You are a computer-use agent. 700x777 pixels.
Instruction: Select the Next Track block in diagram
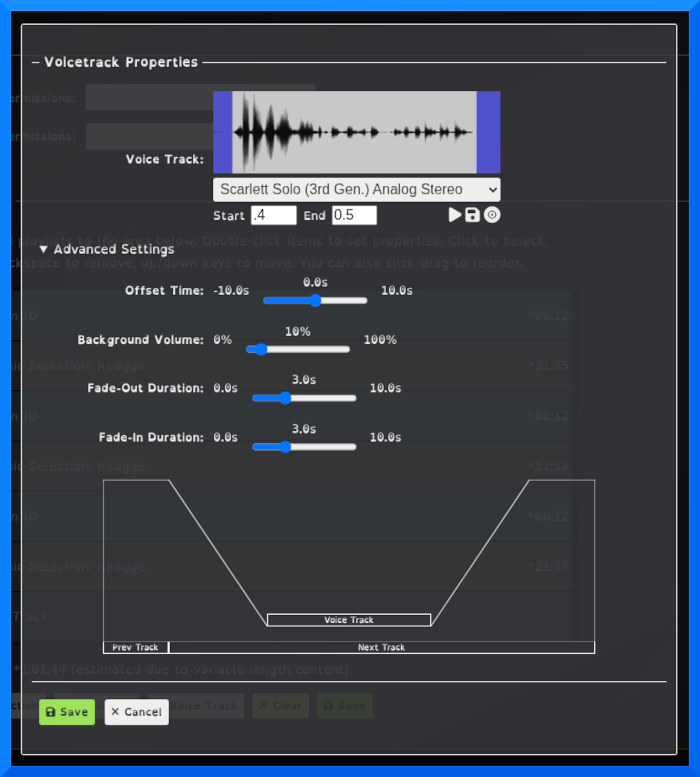(x=381, y=648)
